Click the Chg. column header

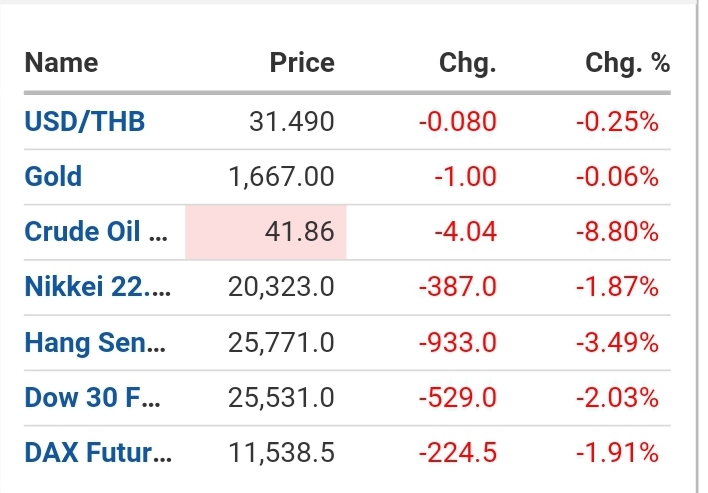(x=467, y=63)
